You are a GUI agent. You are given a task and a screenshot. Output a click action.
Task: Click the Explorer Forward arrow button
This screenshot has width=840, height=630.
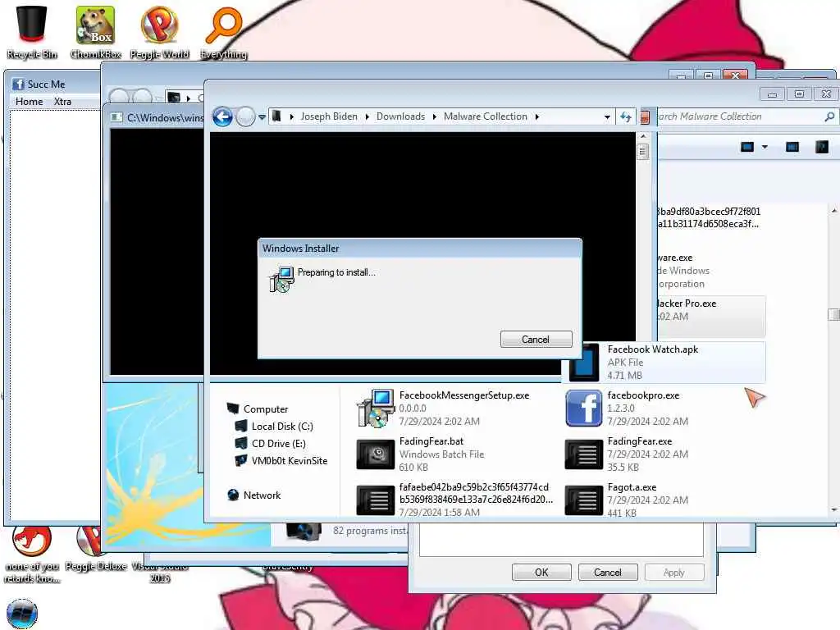245,116
